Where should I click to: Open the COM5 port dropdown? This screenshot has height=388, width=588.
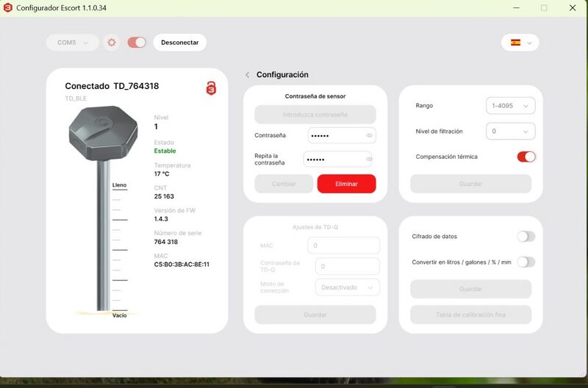(73, 43)
